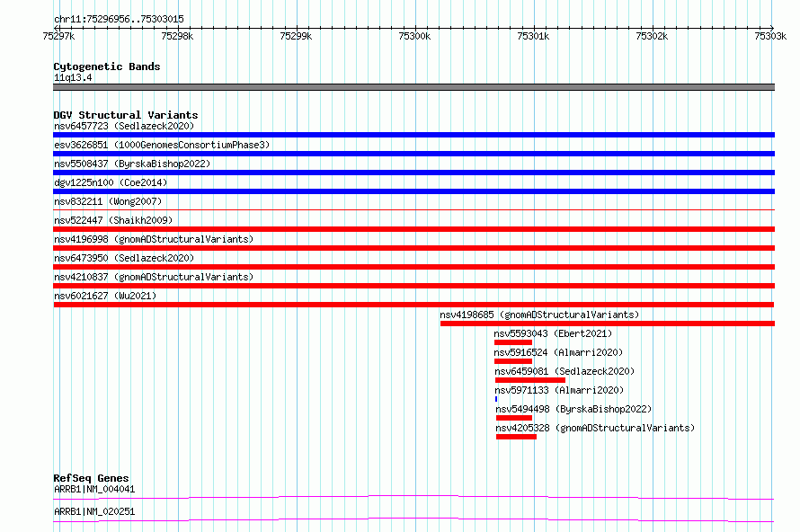The width and height of the screenshot is (800, 532).
Task: Click the RefSeq Genes track title
Action: [91, 478]
